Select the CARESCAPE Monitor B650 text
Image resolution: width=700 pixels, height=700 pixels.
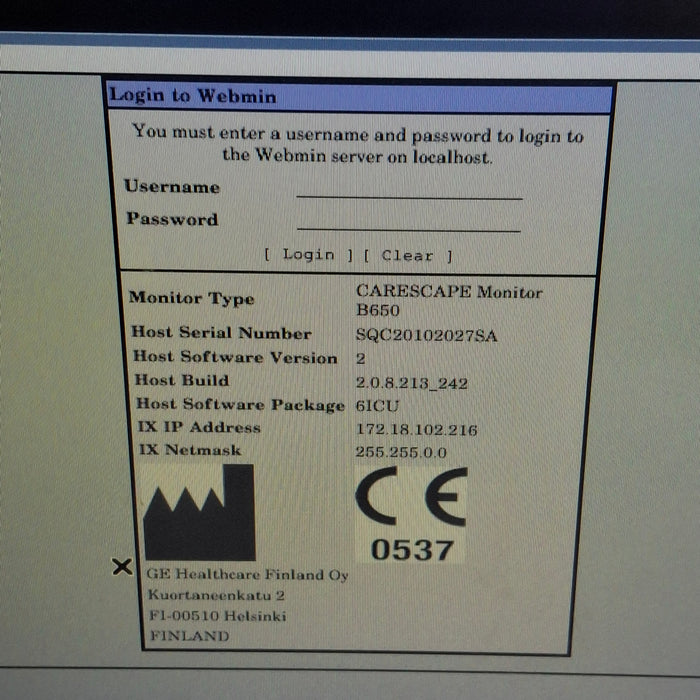tap(449, 300)
